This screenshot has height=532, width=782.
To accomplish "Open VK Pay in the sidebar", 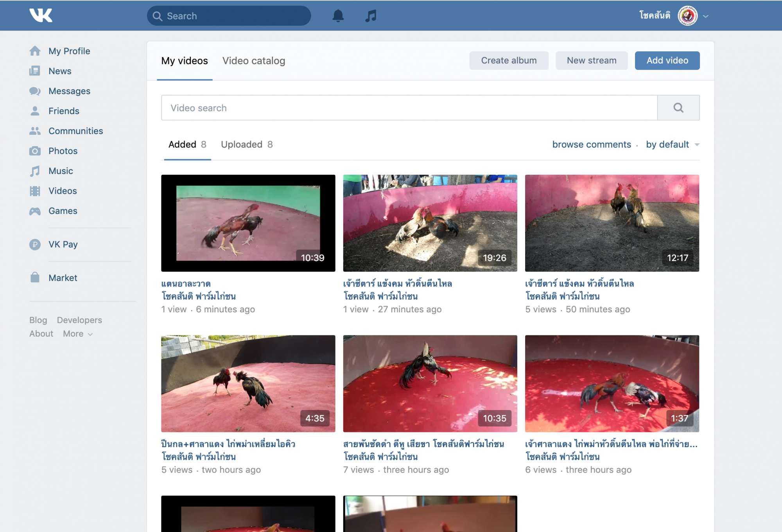I will pos(63,244).
